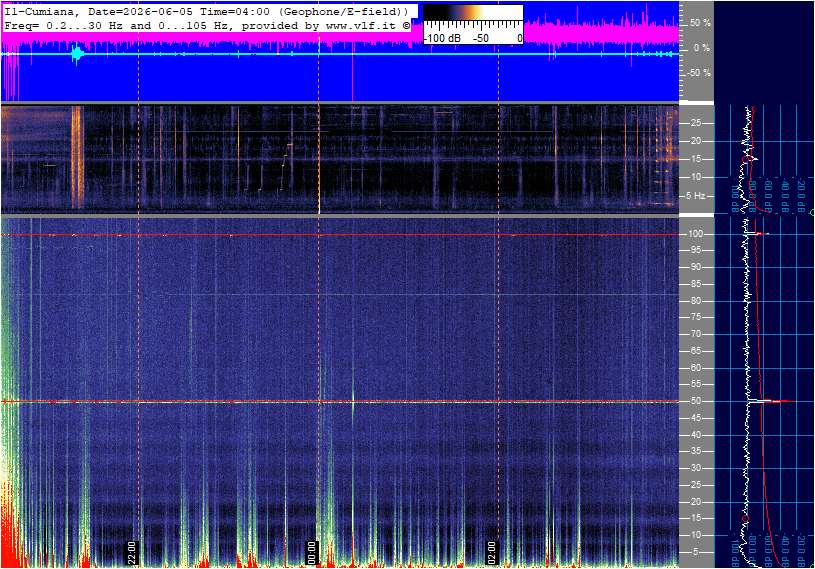Click the 75 label on the E-field frequency axis

[697, 317]
